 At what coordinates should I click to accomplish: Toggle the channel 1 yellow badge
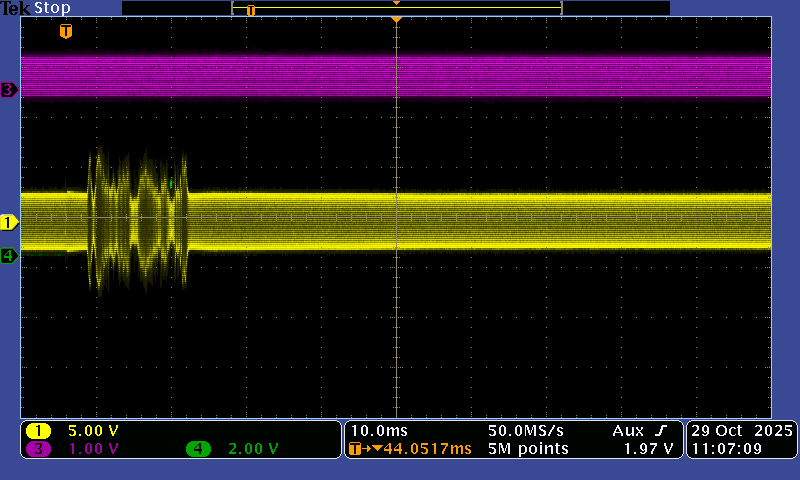point(39,431)
